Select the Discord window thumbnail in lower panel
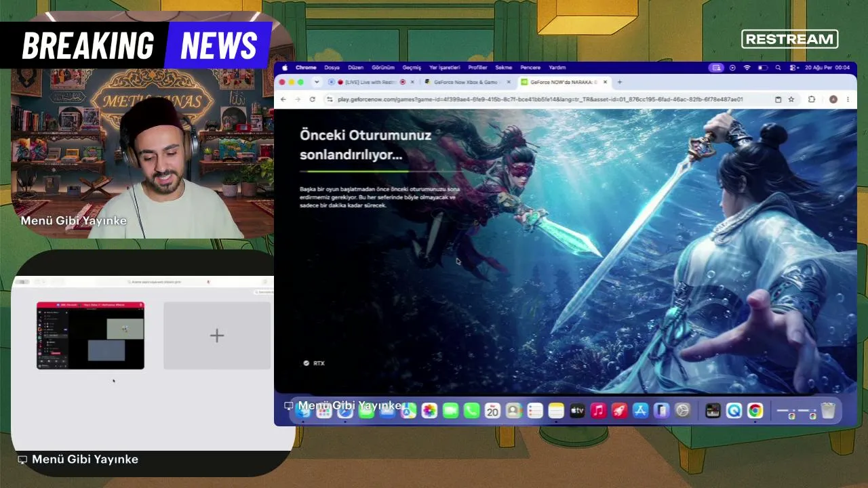This screenshot has width=868, height=488. (x=90, y=335)
